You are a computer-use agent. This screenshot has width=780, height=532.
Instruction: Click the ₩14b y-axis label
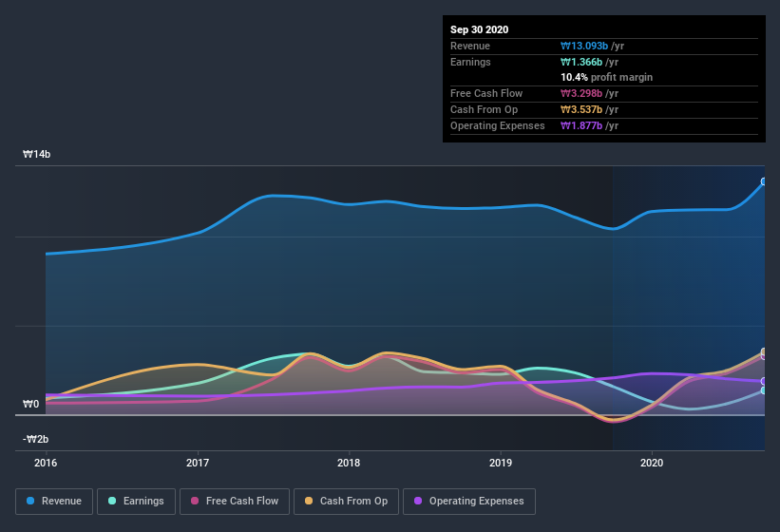tap(36, 154)
